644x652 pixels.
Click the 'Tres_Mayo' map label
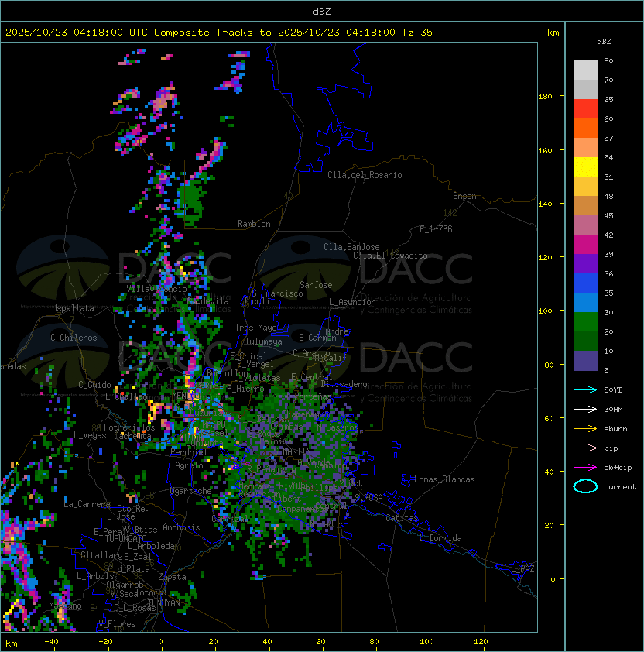pos(255,328)
